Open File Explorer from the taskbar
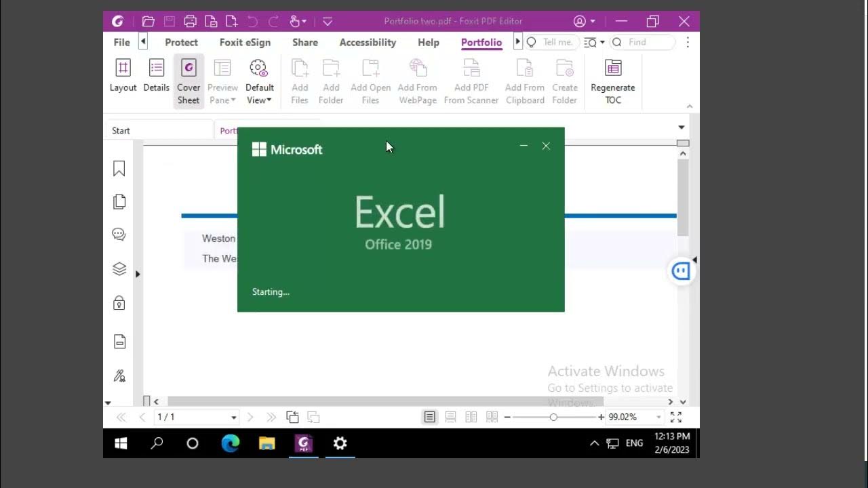Screen dimensions: 868x488 (x=267, y=443)
